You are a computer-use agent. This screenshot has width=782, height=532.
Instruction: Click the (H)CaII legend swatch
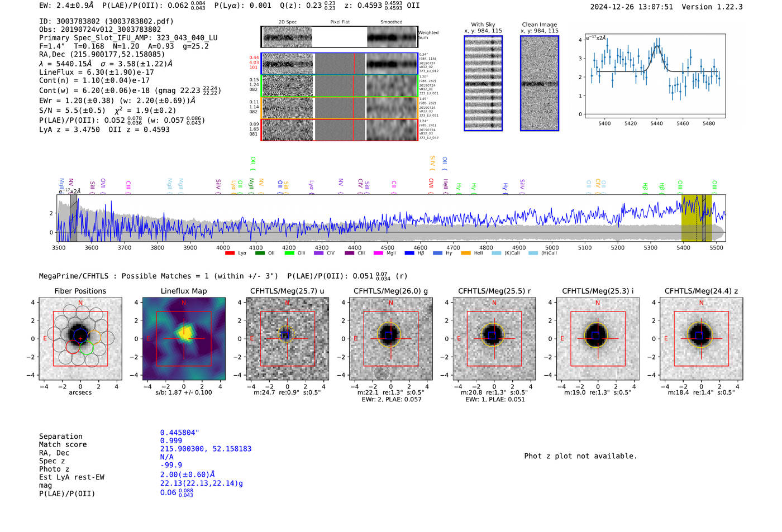pos(533,253)
